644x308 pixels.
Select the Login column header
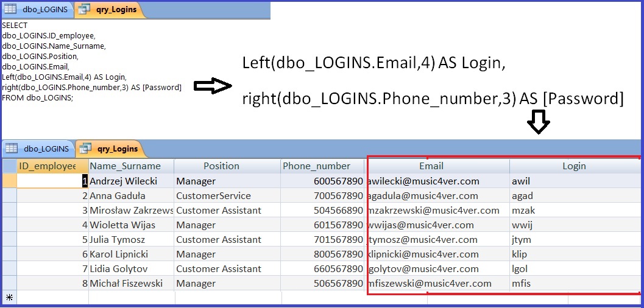[x=573, y=166]
